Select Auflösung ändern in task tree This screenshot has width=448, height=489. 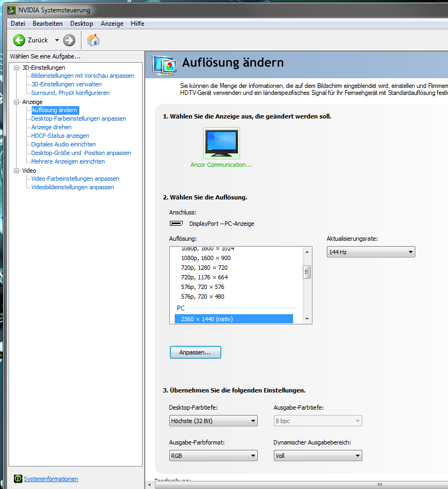[x=55, y=110]
